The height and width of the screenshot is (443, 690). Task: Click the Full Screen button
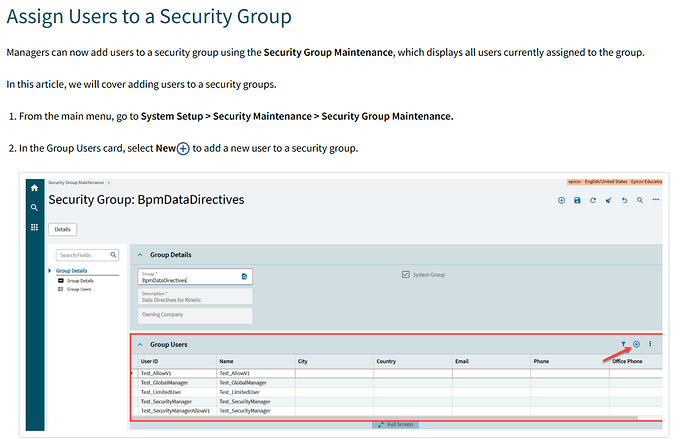(x=396, y=425)
